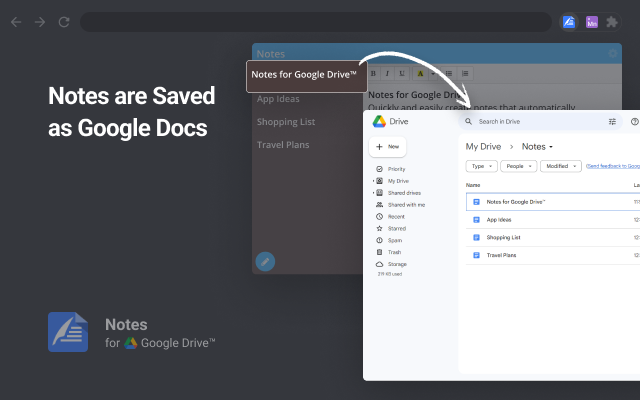640x400 pixels.
Task: Create a new note with pencil button
Action: click(265, 262)
